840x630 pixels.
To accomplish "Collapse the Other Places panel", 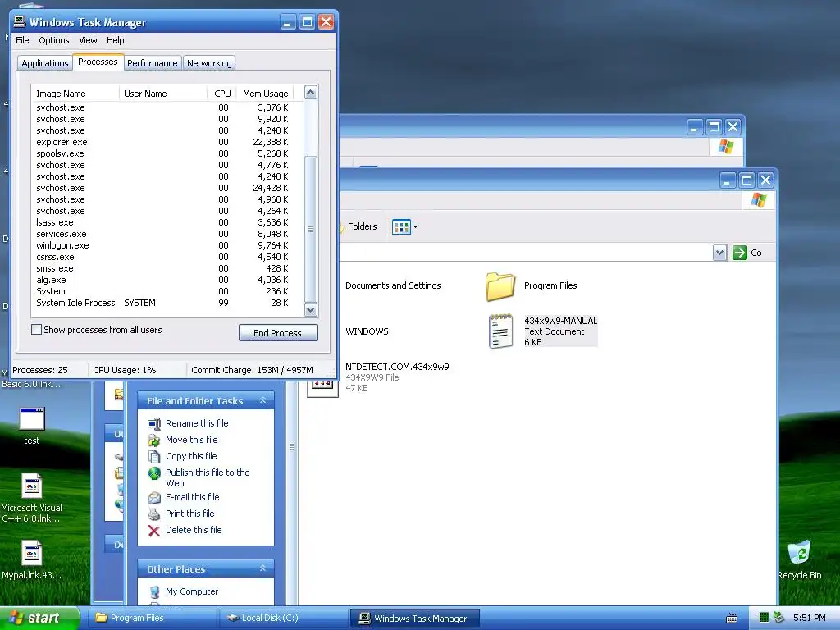I will tap(262, 569).
